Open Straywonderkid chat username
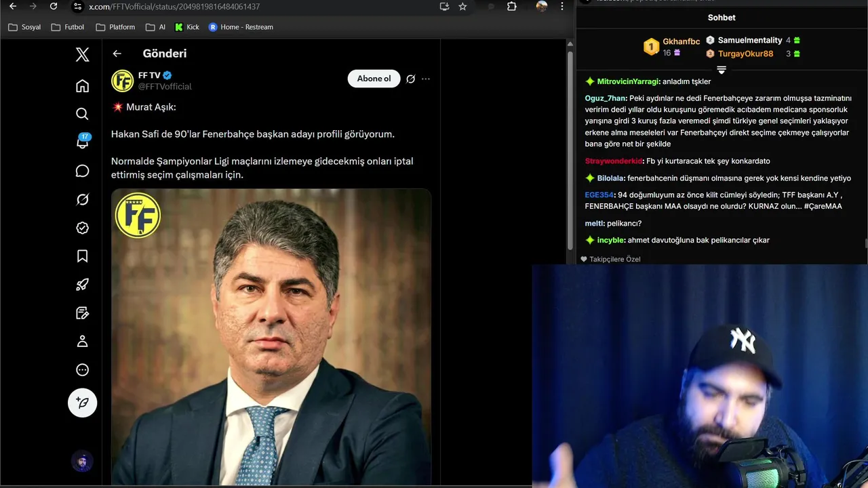Image resolution: width=868 pixels, height=488 pixels. [613, 161]
